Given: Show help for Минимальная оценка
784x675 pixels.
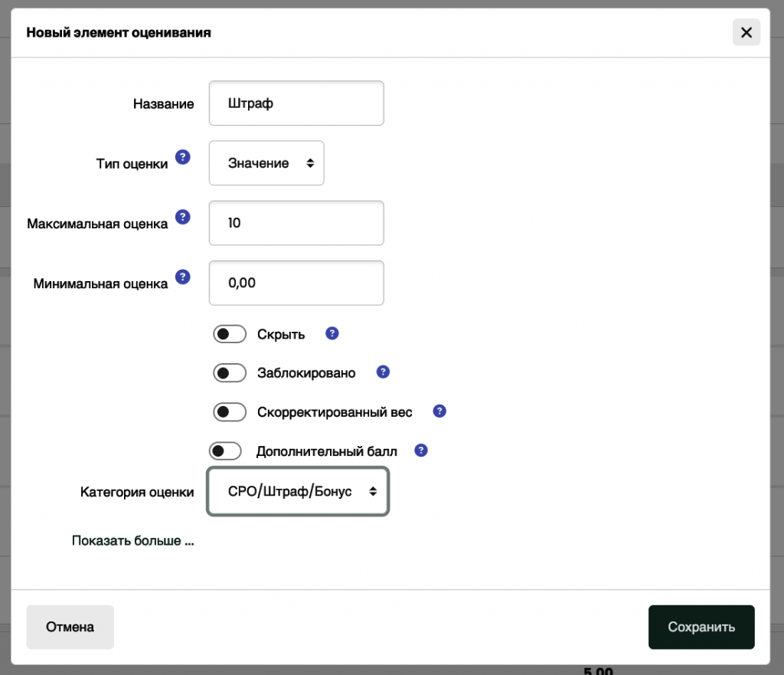Looking at the screenshot, I should tap(182, 277).
